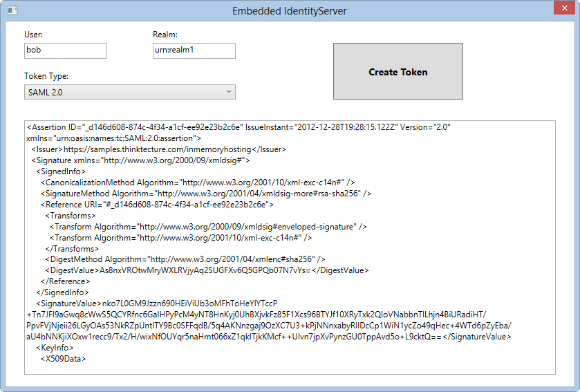Click the enveloped-signature Transform line

207,227
